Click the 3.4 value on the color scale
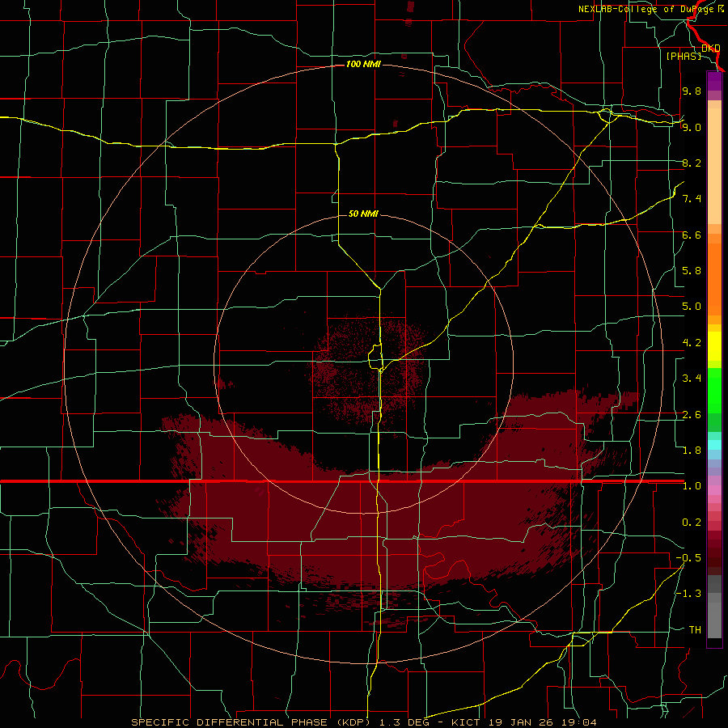 coord(692,379)
